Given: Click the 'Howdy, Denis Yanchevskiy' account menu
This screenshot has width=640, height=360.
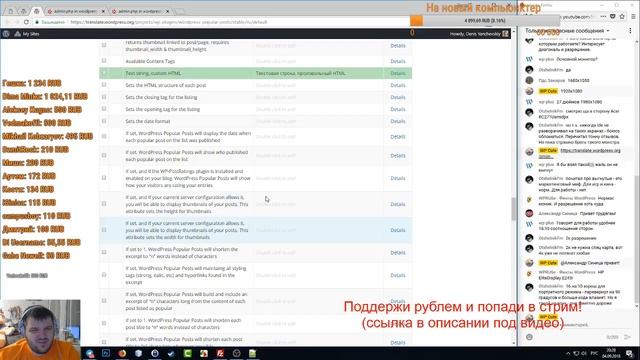Looking at the screenshot, I should [479, 34].
